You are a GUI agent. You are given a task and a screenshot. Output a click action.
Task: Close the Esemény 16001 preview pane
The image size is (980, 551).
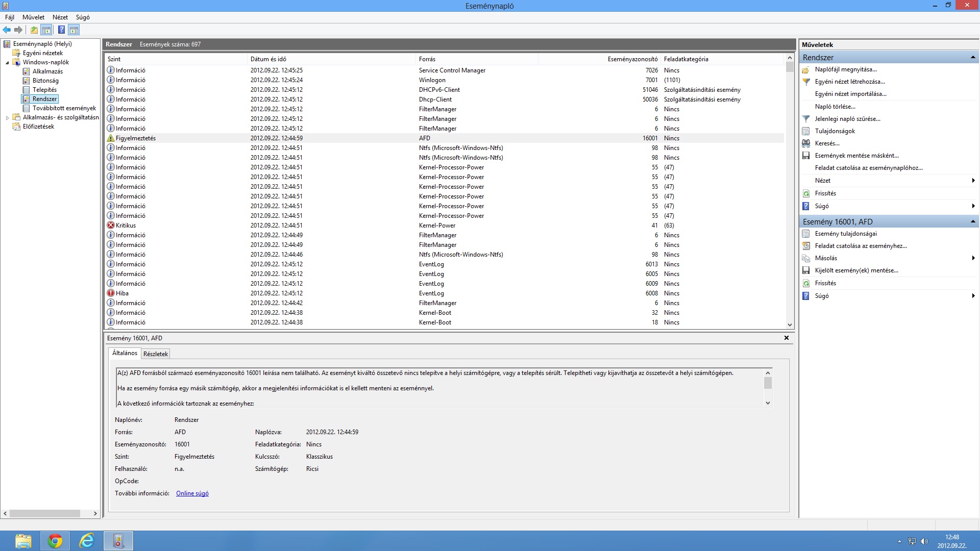[x=786, y=338]
